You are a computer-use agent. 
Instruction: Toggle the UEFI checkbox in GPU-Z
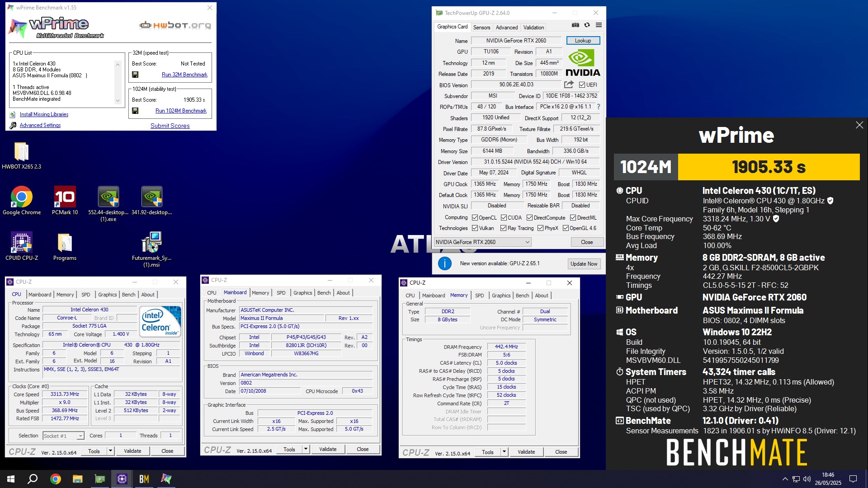tap(582, 85)
